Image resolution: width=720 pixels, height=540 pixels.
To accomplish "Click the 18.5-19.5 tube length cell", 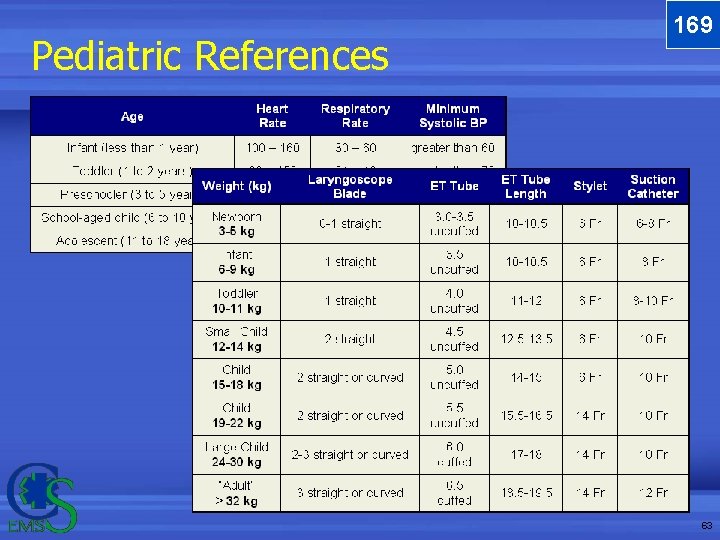I will (526, 493).
